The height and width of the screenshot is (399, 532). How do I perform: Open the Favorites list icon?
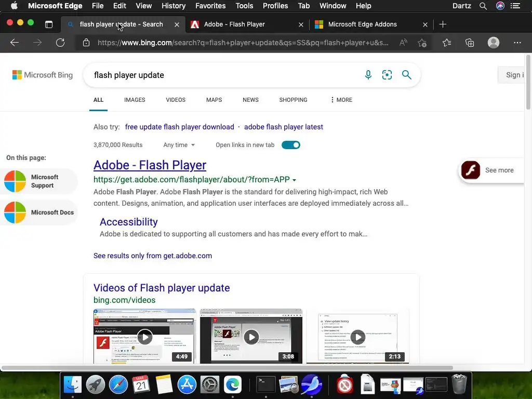click(x=447, y=43)
